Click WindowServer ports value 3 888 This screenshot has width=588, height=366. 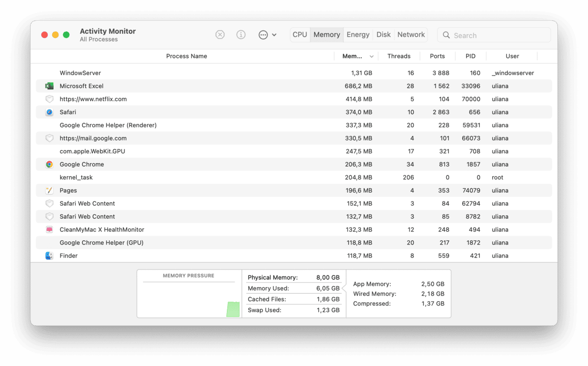pyautogui.click(x=441, y=73)
